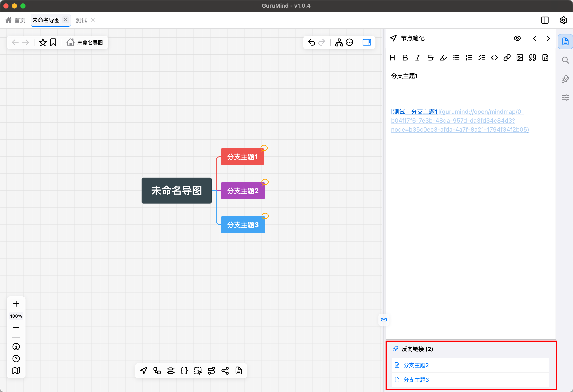Image resolution: width=573 pixels, height=392 pixels.
Task: Click the share icon in bottom toolbar
Action: click(x=225, y=371)
